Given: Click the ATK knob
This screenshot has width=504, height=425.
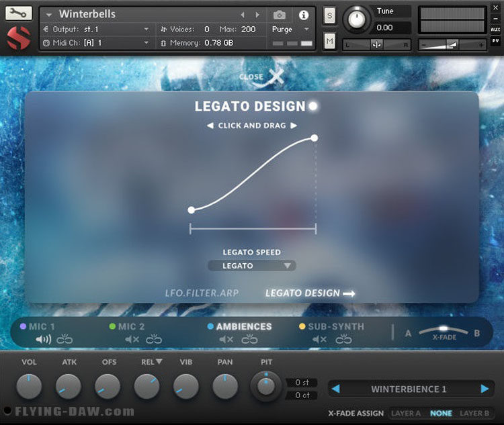Looking at the screenshot, I should coord(68,386).
